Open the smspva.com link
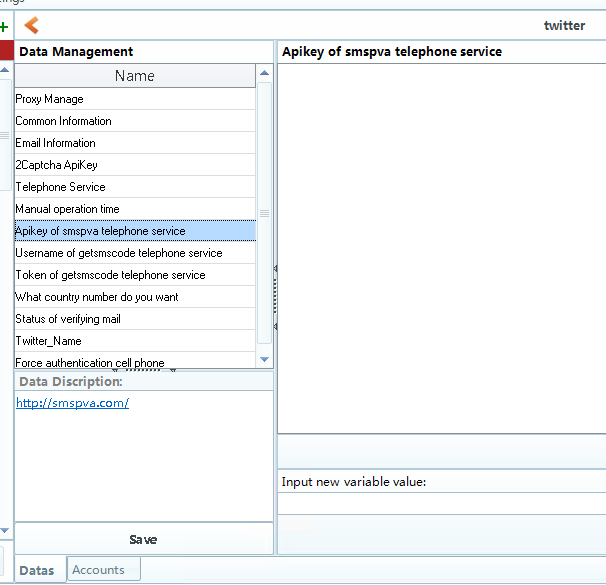Screen dimensions: 606x585 pos(72,403)
